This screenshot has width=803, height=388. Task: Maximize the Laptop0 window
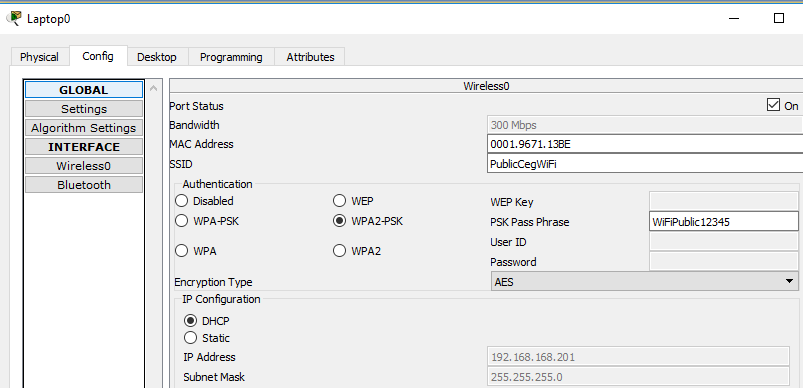point(778,18)
